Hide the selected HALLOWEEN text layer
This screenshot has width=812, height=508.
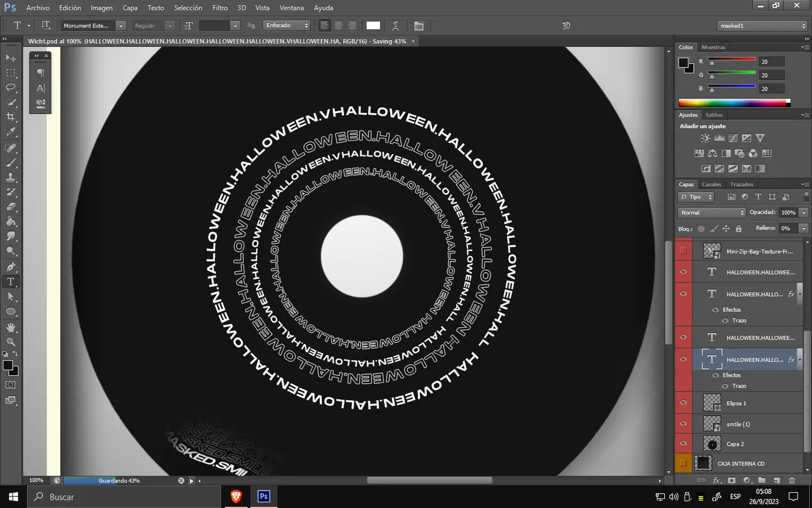click(683, 359)
